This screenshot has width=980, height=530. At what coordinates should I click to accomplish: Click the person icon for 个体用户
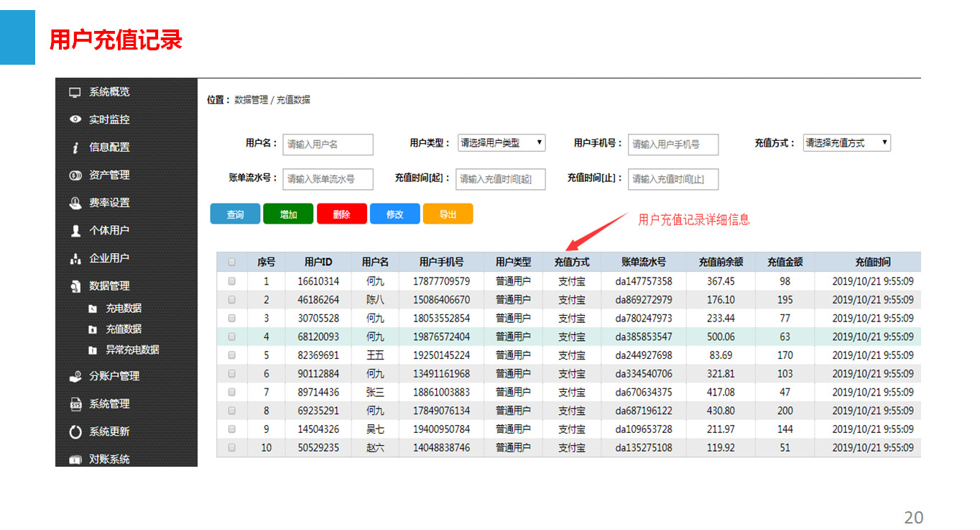[x=75, y=231]
